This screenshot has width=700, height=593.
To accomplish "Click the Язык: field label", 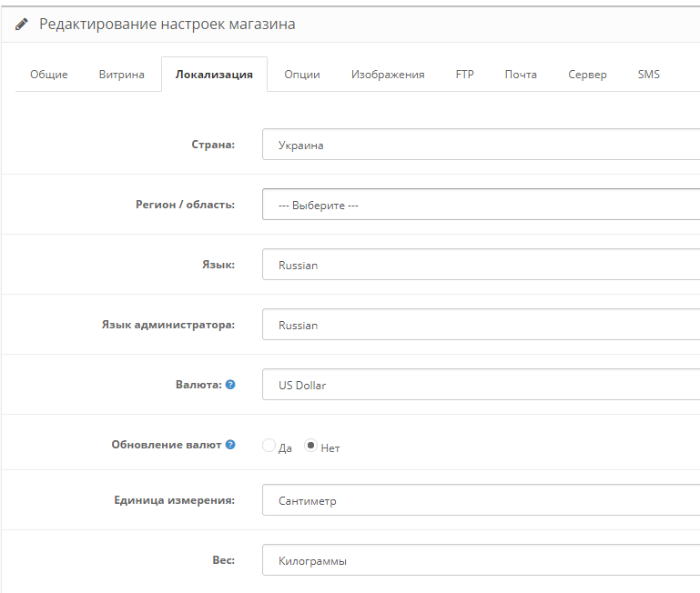I will tap(218, 265).
